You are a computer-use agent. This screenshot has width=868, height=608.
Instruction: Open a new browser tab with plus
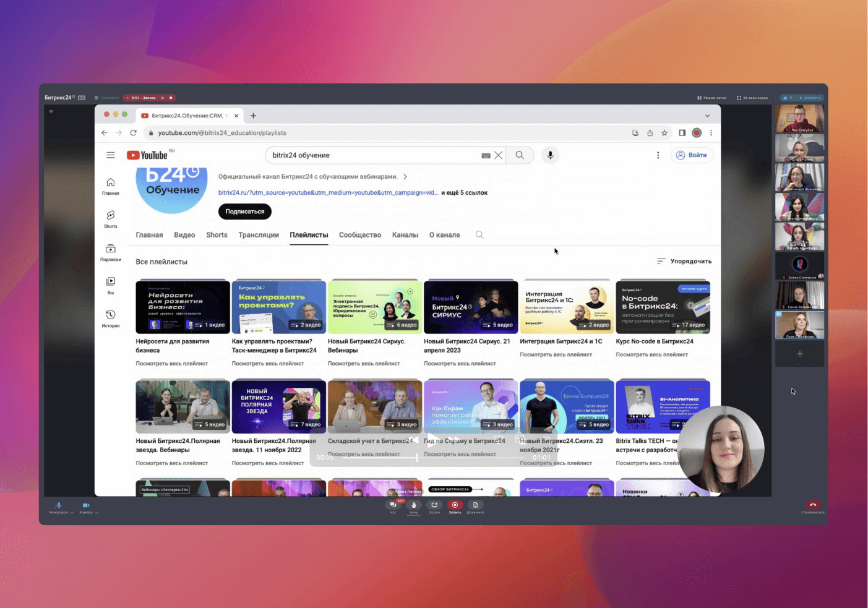point(253,116)
